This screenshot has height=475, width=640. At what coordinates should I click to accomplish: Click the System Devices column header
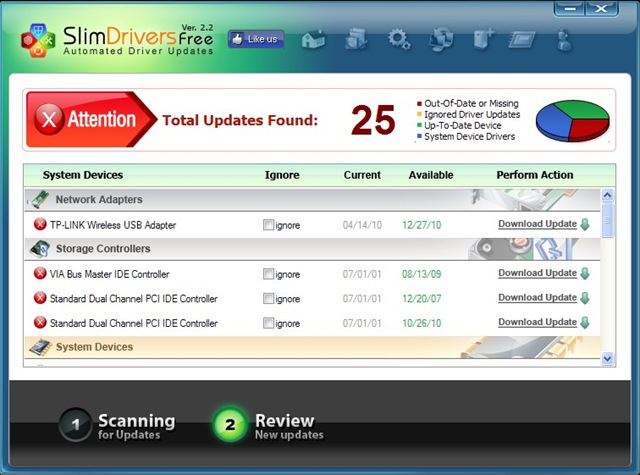[x=83, y=175]
